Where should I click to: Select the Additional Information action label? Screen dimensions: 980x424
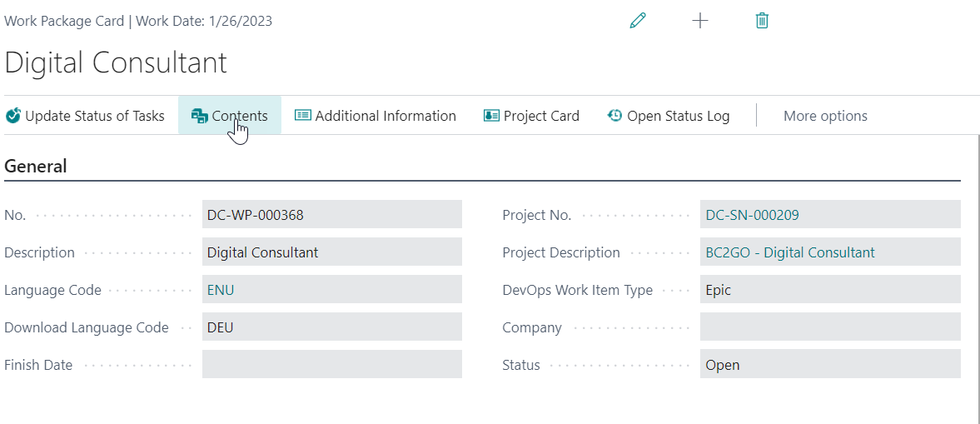pyautogui.click(x=386, y=116)
